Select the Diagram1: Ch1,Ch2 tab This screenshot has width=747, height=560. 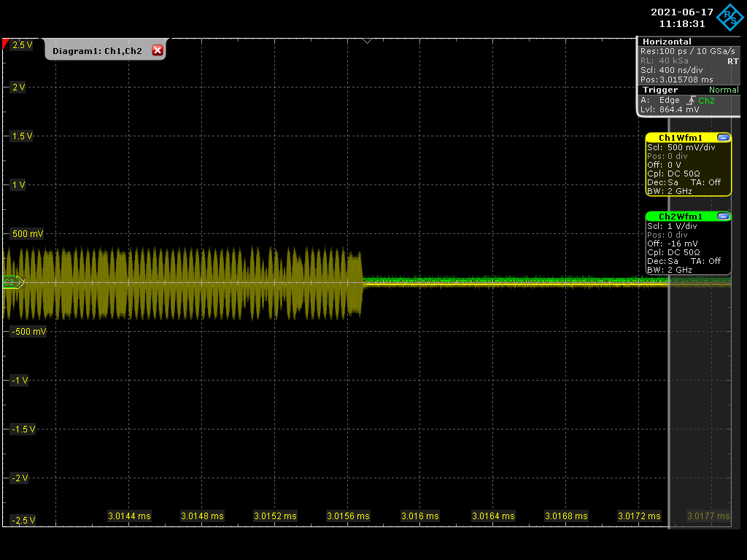pos(97,51)
